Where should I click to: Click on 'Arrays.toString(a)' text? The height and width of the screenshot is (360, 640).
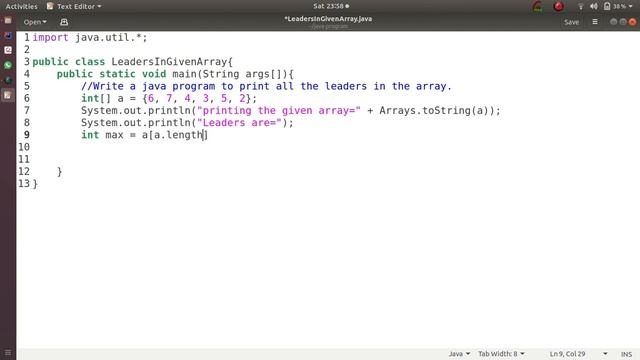coord(434,111)
